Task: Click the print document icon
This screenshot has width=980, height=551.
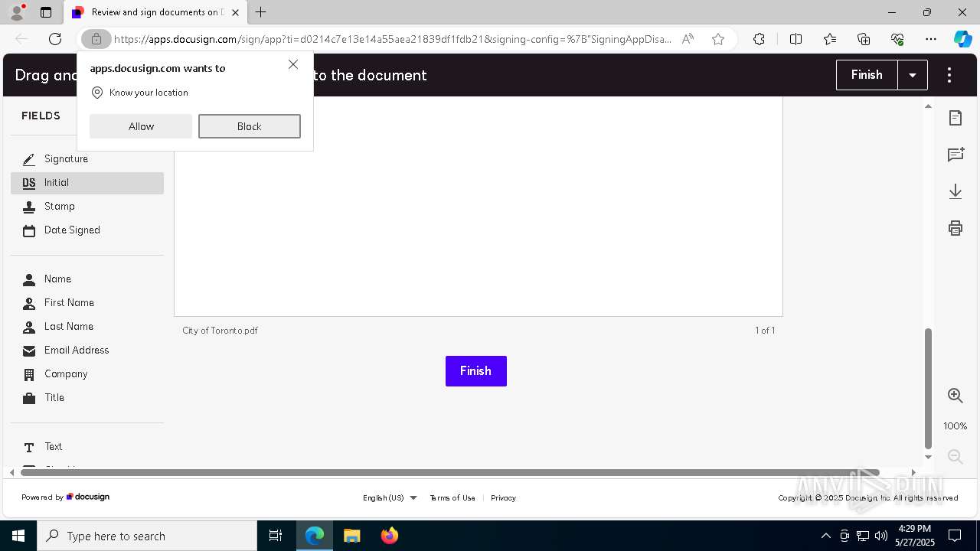Action: pos(955,228)
